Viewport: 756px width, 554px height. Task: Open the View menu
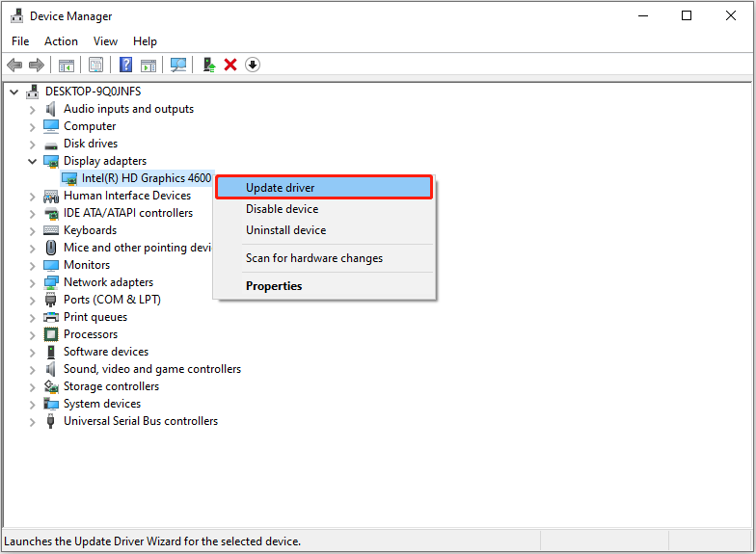tap(106, 41)
